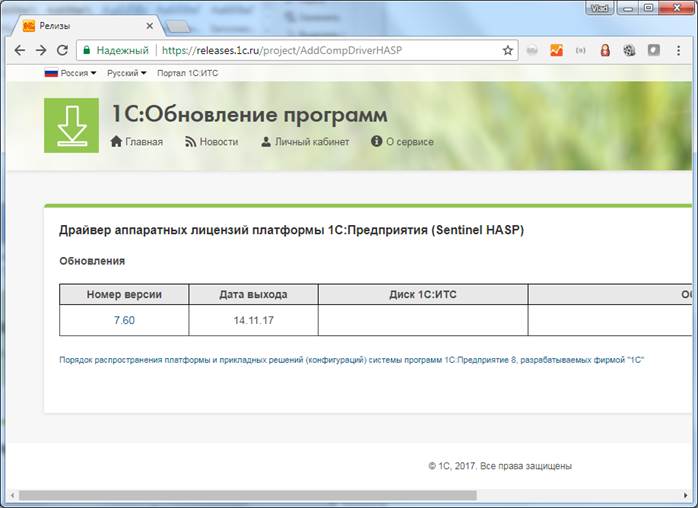Click the horizontal scrollbar at the bottom
Viewport: 698px width, 508px height.
[x=248, y=495]
